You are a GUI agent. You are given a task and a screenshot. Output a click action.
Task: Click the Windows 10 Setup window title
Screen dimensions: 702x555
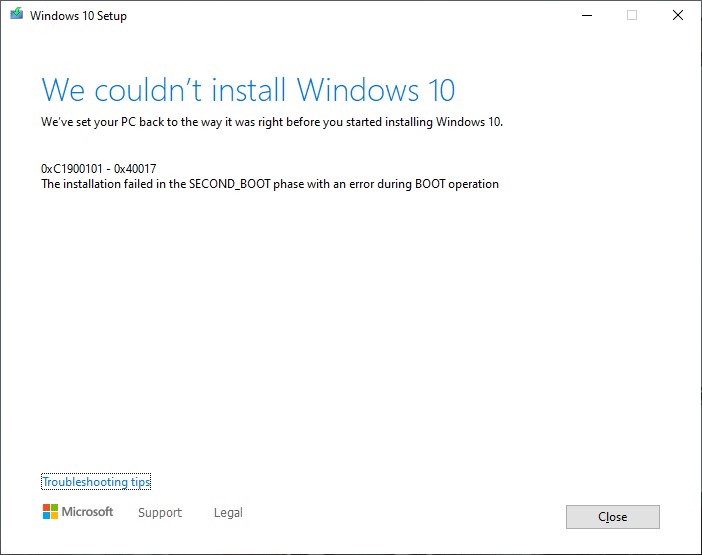[x=78, y=16]
